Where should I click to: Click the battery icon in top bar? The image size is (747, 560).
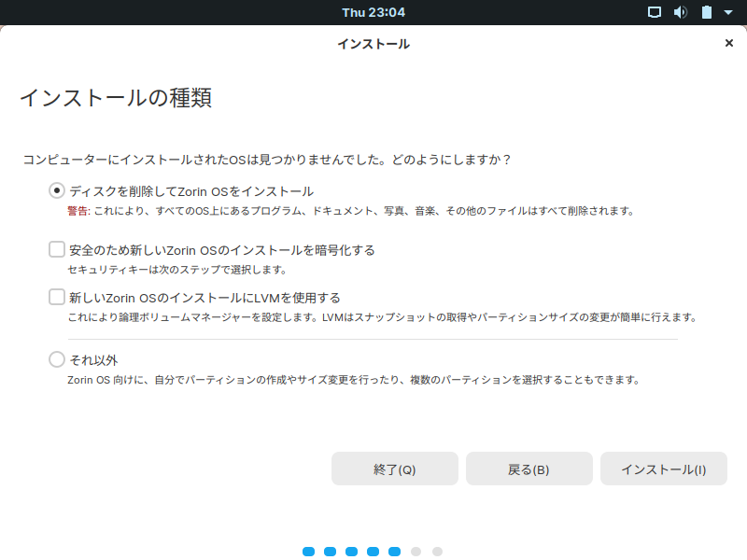(x=707, y=12)
